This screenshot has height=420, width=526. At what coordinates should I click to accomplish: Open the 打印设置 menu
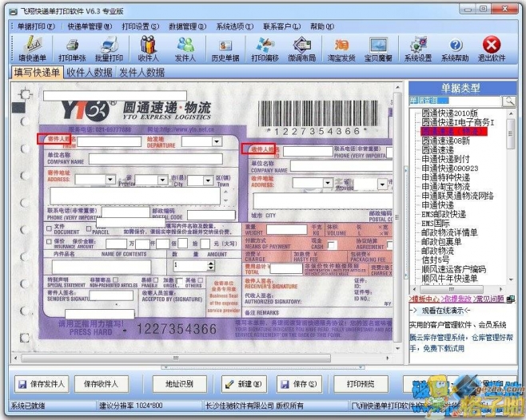click(140, 26)
